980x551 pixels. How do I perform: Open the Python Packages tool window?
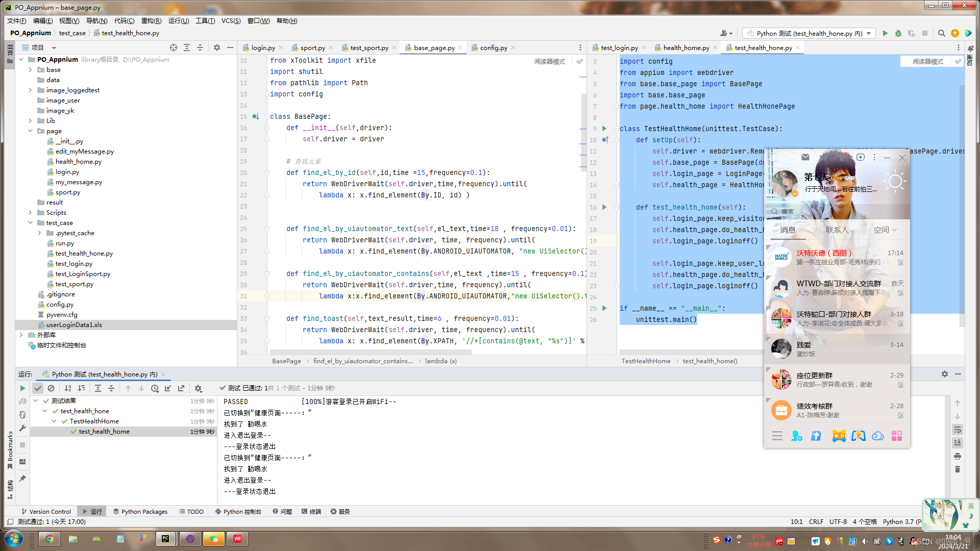pyautogui.click(x=140, y=511)
